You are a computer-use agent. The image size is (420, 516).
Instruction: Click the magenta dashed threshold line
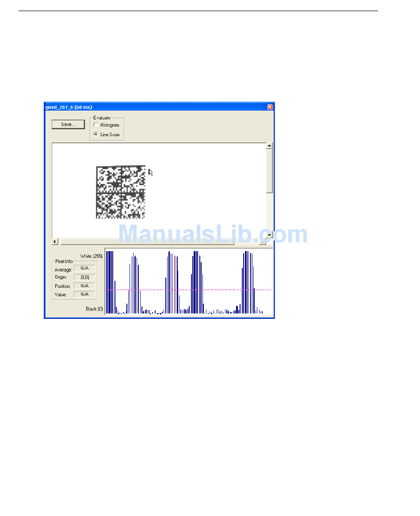(x=188, y=290)
